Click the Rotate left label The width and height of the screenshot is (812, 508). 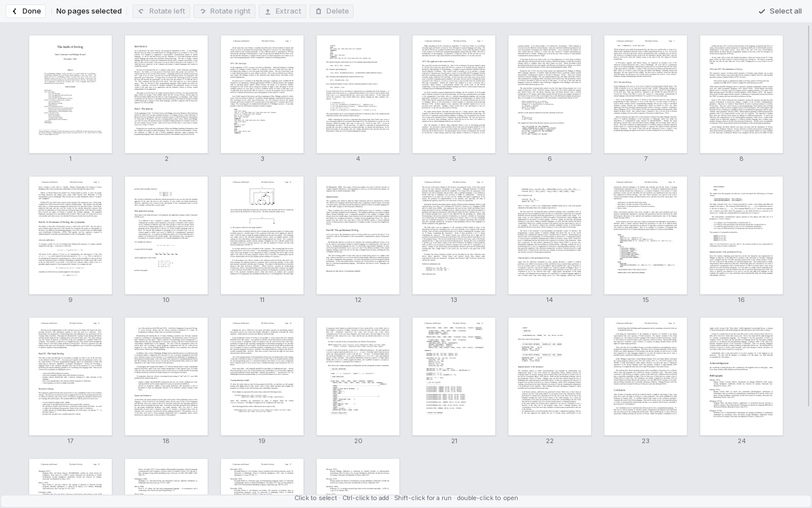pyautogui.click(x=167, y=11)
